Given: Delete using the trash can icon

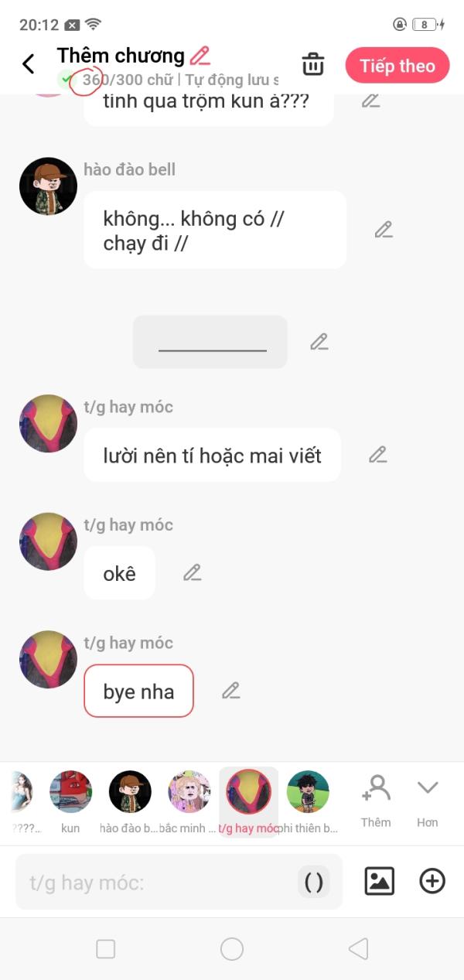Looking at the screenshot, I should click(313, 64).
